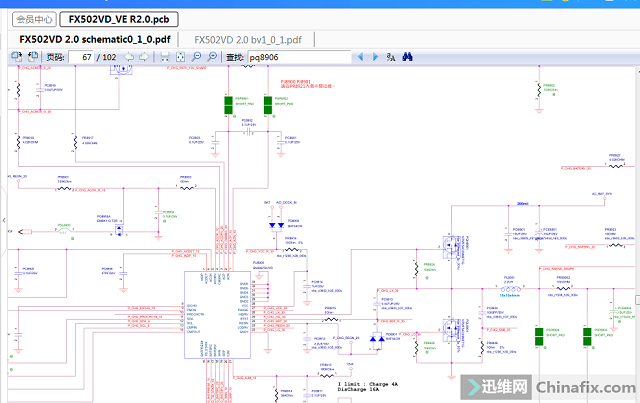Viewport: 640px width, 403px height.
Task: Go to the next page arrow
Action: [x=143, y=57]
